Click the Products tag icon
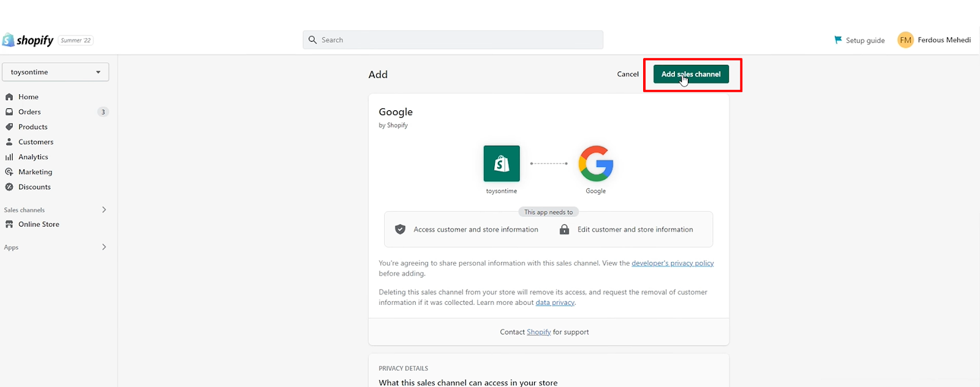 click(x=9, y=127)
